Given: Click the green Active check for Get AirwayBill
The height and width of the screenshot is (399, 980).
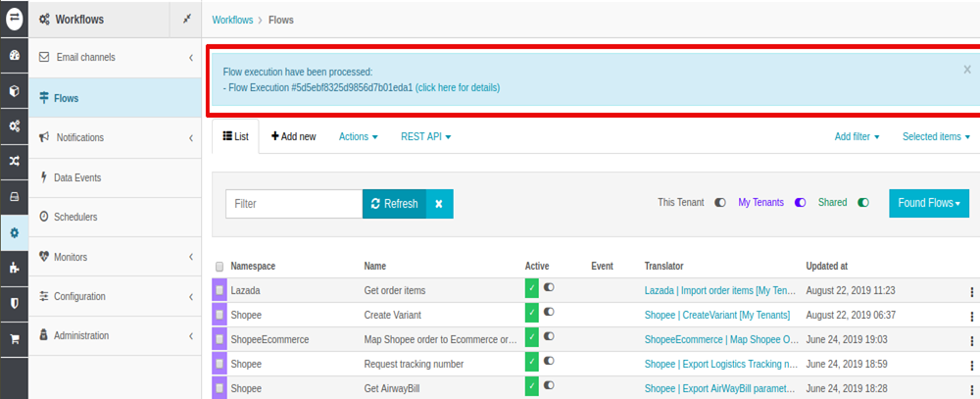Looking at the screenshot, I should tap(531, 388).
